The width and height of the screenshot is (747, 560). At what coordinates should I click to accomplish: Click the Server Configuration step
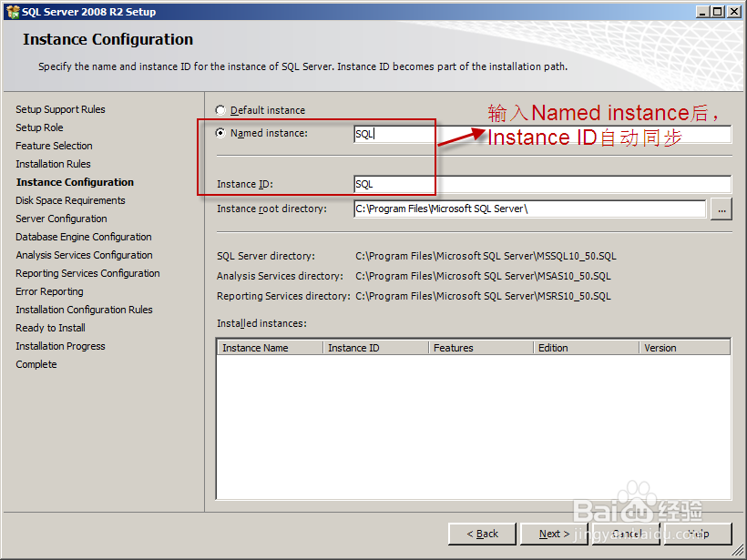click(x=61, y=219)
